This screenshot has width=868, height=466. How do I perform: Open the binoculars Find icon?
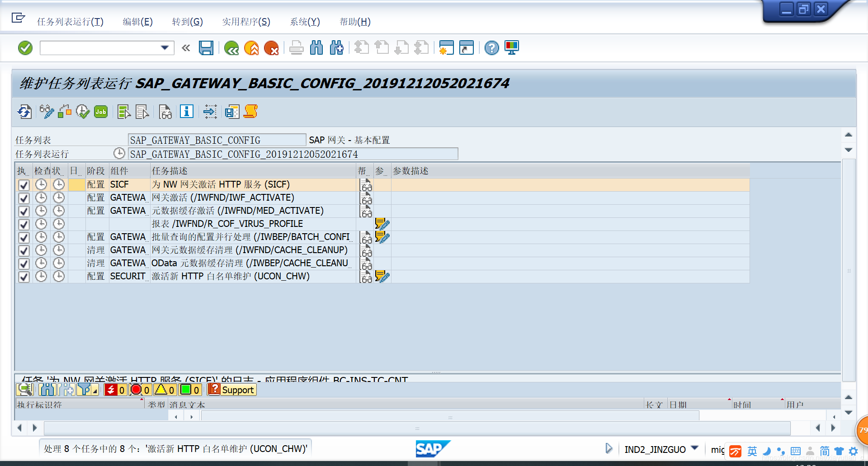tap(317, 47)
